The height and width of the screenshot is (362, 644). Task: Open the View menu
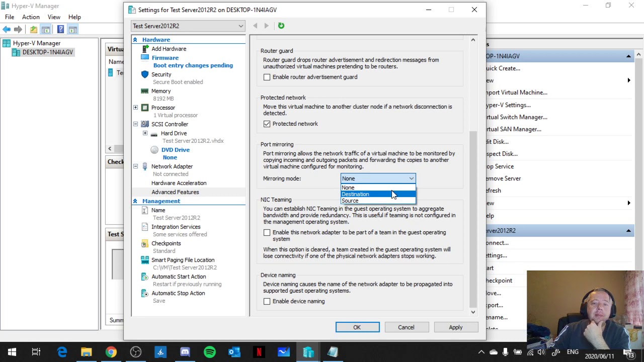[x=54, y=17]
